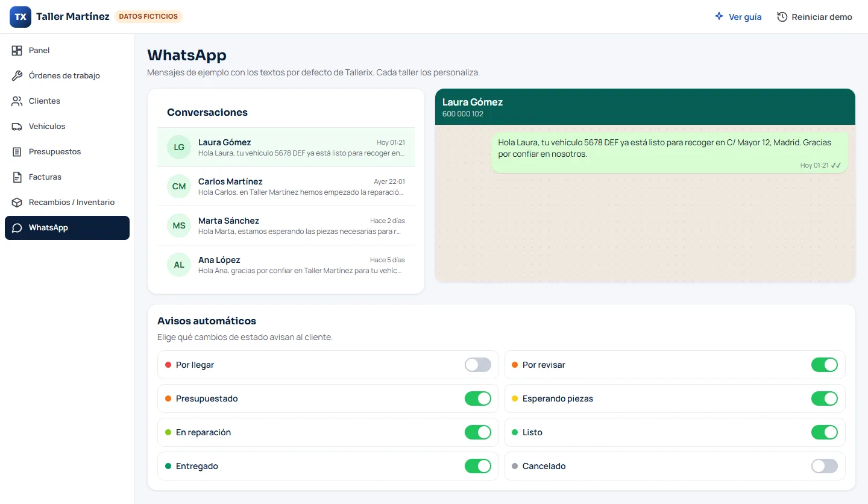Navigate to Recambios / Inventario
Screen dimensions: 868x504
(67, 203)
